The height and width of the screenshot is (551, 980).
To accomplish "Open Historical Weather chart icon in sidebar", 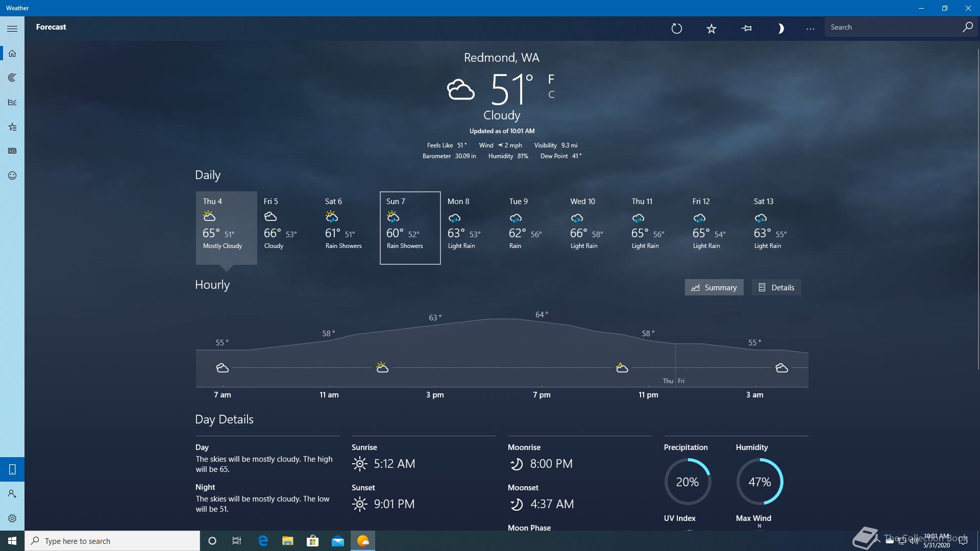I will pyautogui.click(x=12, y=102).
